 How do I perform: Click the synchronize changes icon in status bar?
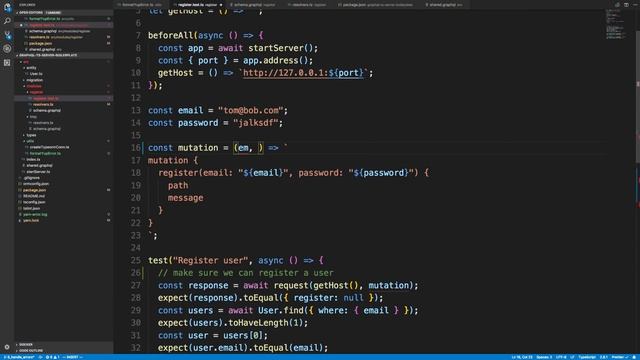point(40,357)
